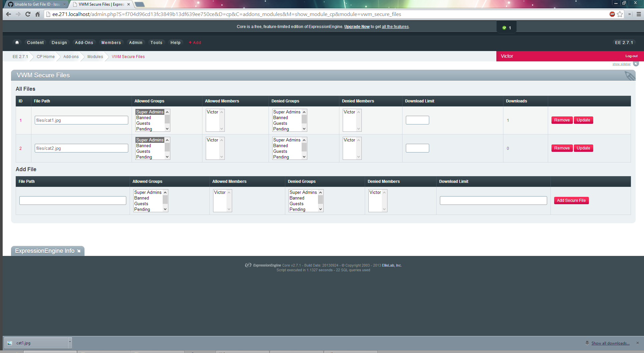Click the file ID 2 link
This screenshot has height=353, width=644.
tap(20, 148)
